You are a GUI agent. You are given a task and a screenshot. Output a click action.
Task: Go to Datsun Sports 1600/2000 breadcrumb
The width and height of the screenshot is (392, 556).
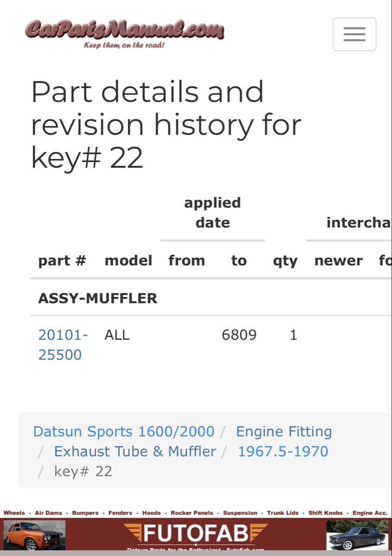point(124,431)
